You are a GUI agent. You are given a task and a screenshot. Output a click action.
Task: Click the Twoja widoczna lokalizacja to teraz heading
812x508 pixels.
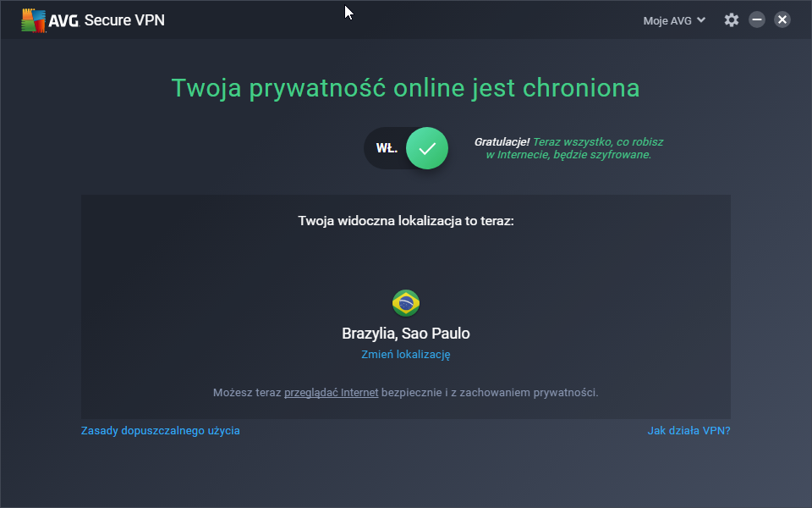click(406, 221)
